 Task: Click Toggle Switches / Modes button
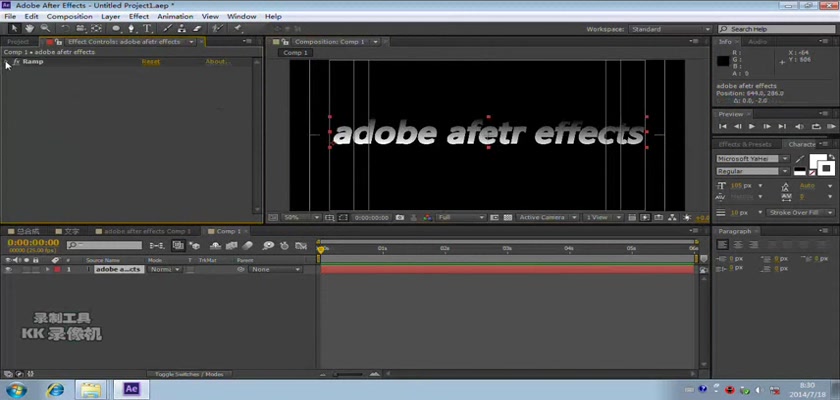pyautogui.click(x=189, y=374)
